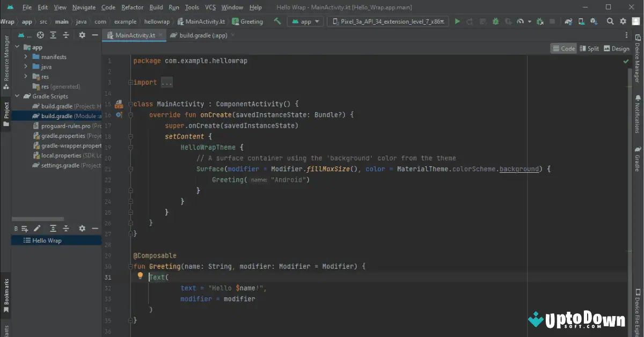
Task: Open the Device Manager icon in the toolbar
Action: [x=581, y=21]
